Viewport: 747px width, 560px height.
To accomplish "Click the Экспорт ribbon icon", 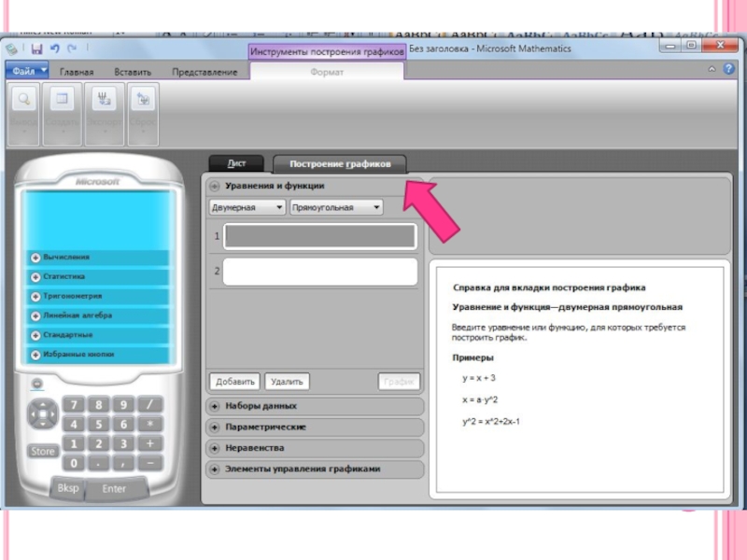I will (105, 114).
